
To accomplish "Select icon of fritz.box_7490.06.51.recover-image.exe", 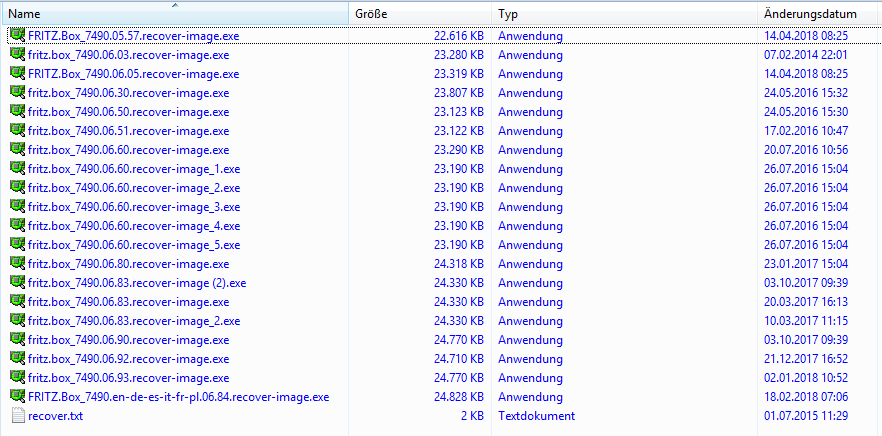I will point(18,131).
